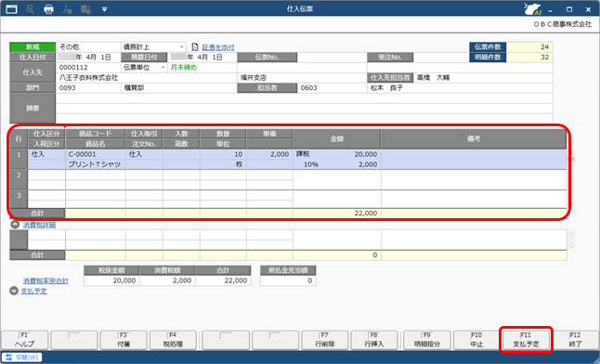
Task: Click the F3 付箋 button
Action: click(x=124, y=340)
